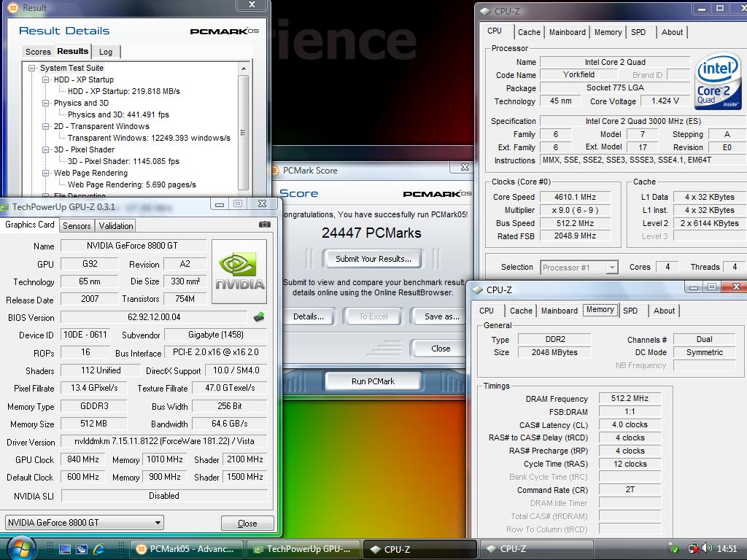Open the Processor #1 selection dropdown
The image size is (747, 560).
coord(612,268)
